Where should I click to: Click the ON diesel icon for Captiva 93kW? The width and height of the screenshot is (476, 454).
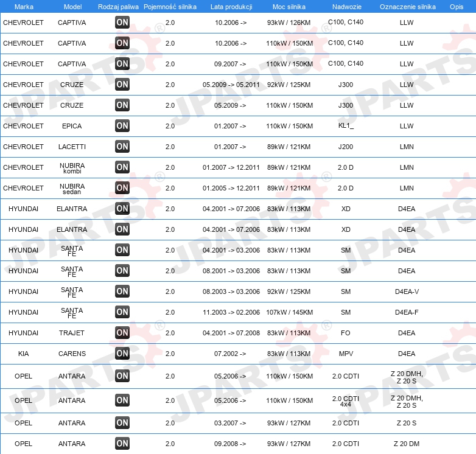(x=122, y=22)
